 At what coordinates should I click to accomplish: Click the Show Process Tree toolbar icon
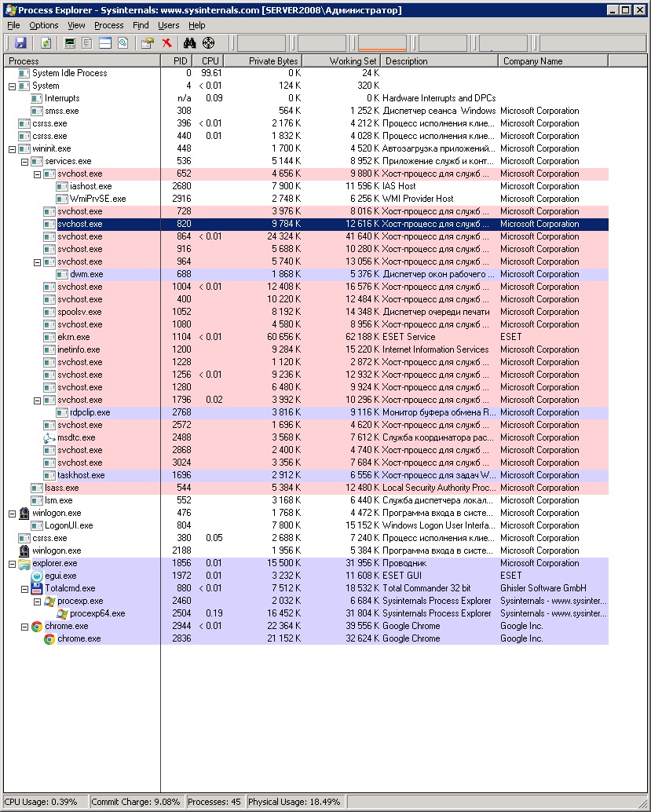coord(87,43)
